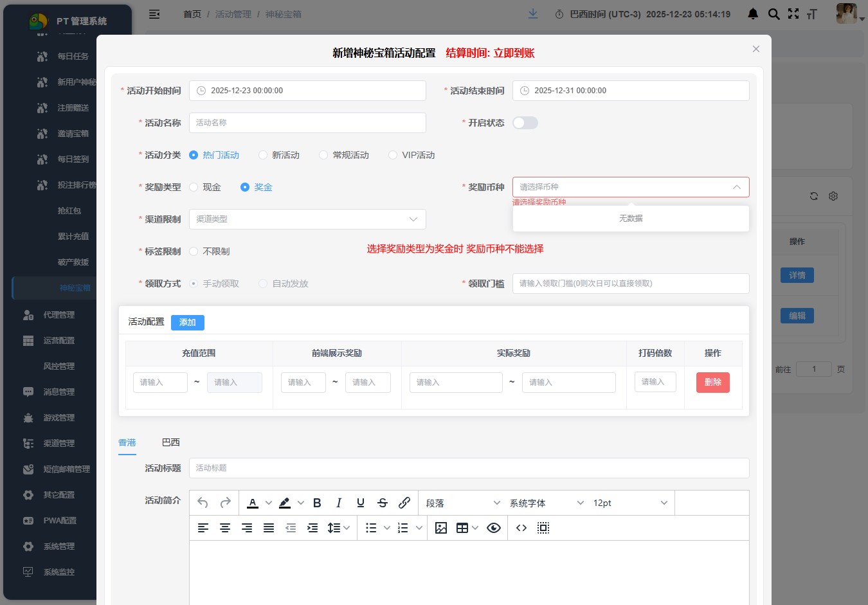868x605 pixels.
Task: Justify the editor text
Action: tap(269, 528)
